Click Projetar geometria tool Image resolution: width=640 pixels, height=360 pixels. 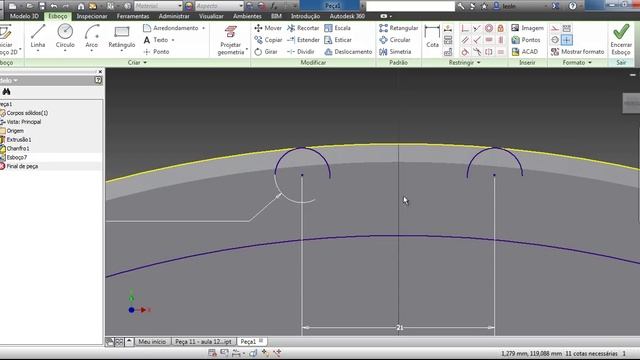tap(231, 40)
